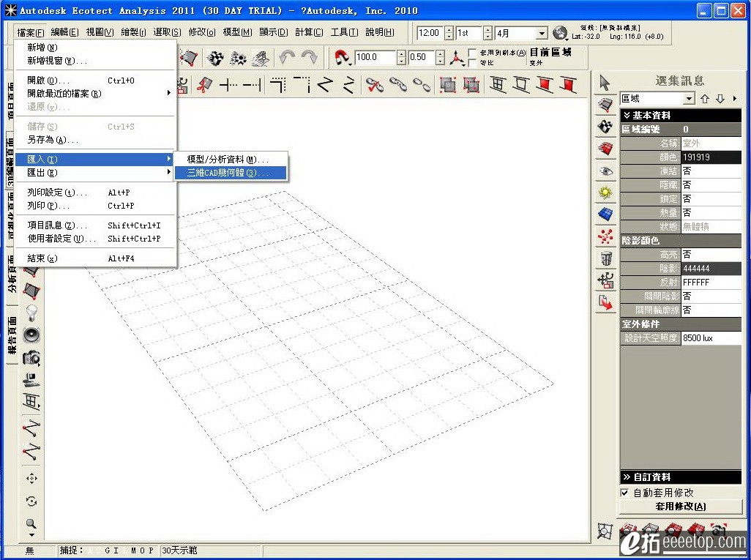Open the red scattered particles rays icon
Image resolution: width=751 pixels, height=560 pixels.
(605, 236)
